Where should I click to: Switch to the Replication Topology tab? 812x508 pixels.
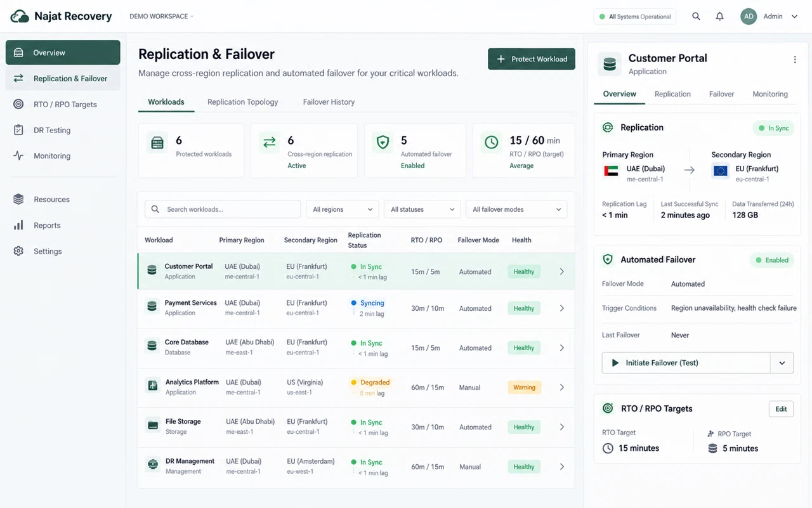[x=243, y=102]
